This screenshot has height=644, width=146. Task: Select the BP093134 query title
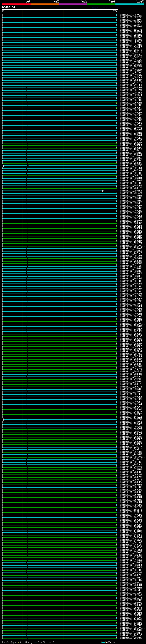(x=8, y=8)
